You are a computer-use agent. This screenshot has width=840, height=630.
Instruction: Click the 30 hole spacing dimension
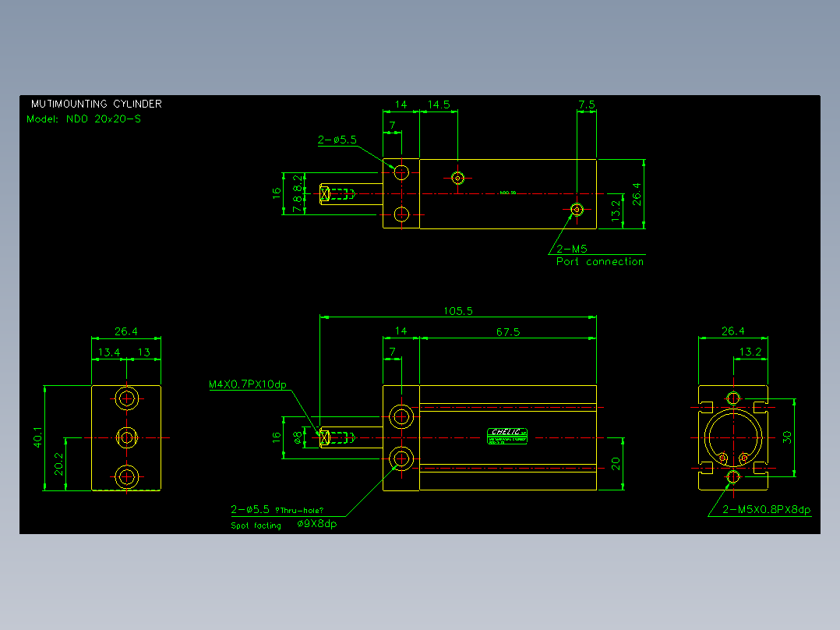(x=786, y=437)
